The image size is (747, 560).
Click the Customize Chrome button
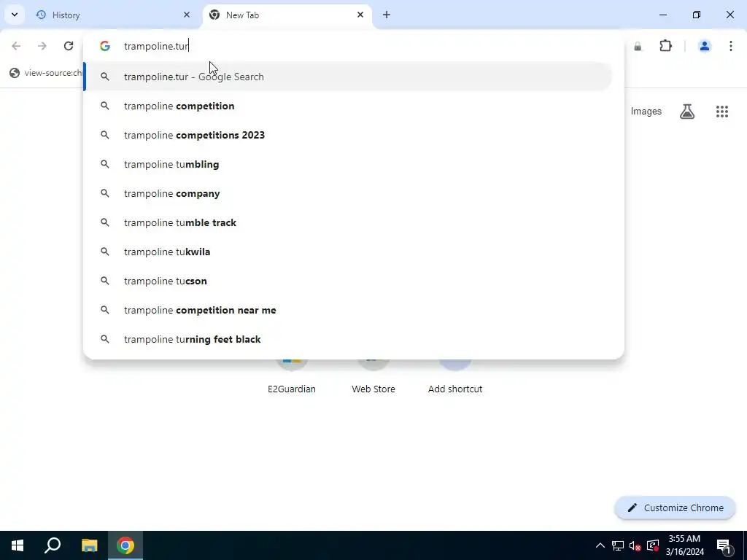(x=675, y=507)
